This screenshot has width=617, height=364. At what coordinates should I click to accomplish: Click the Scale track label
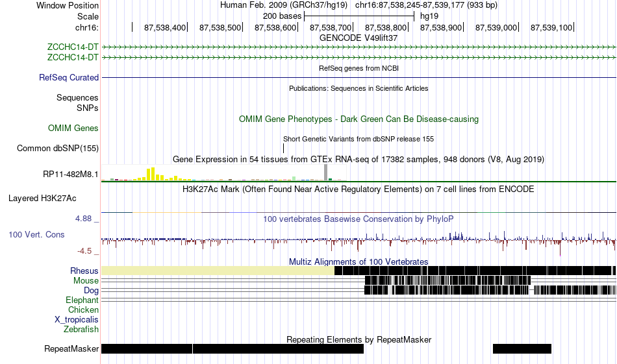[x=88, y=16]
